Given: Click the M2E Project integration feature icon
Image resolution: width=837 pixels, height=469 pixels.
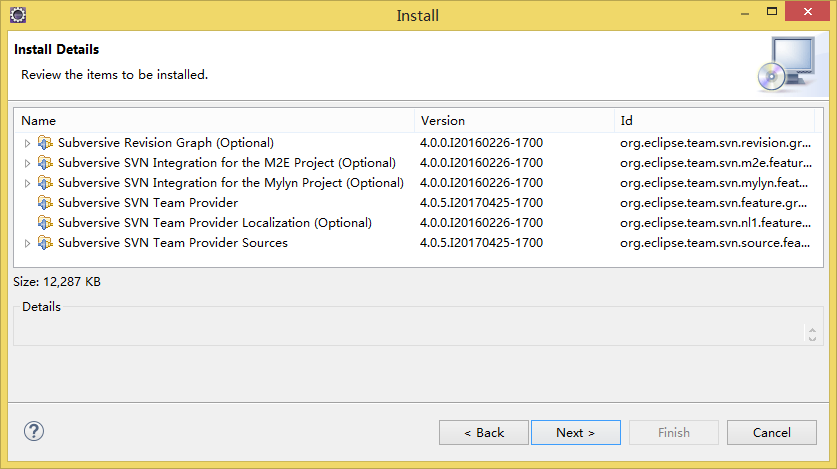Looking at the screenshot, I should point(45,163).
